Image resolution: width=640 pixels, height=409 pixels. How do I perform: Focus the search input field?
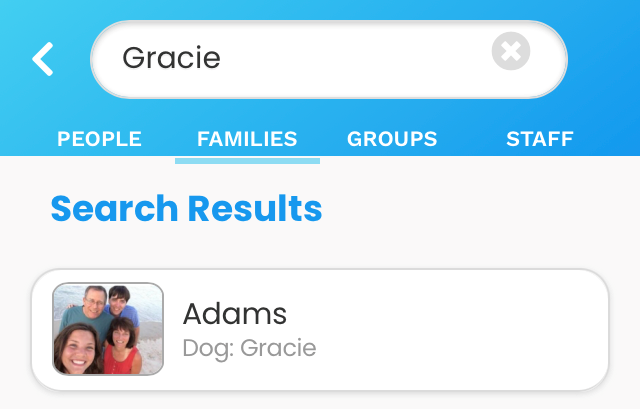[x=330, y=59]
